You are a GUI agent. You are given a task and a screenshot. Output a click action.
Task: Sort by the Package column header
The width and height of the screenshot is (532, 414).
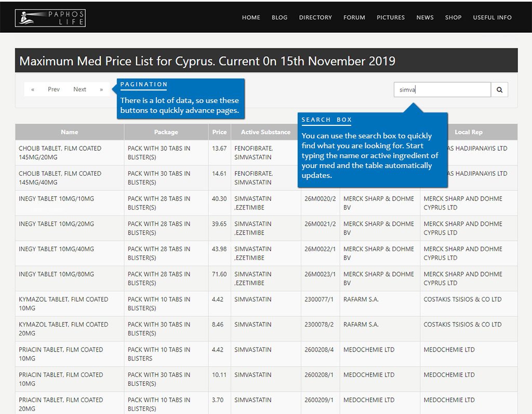click(166, 132)
